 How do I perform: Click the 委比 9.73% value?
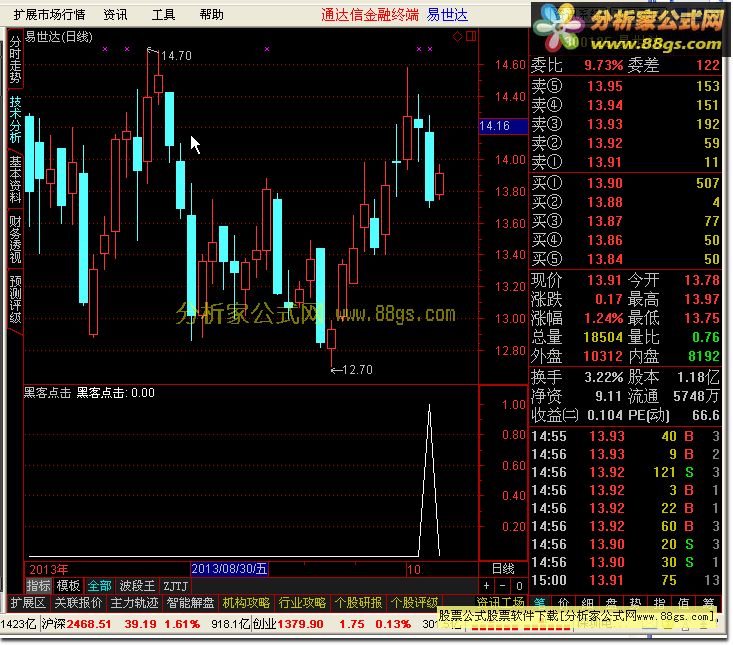click(603, 65)
